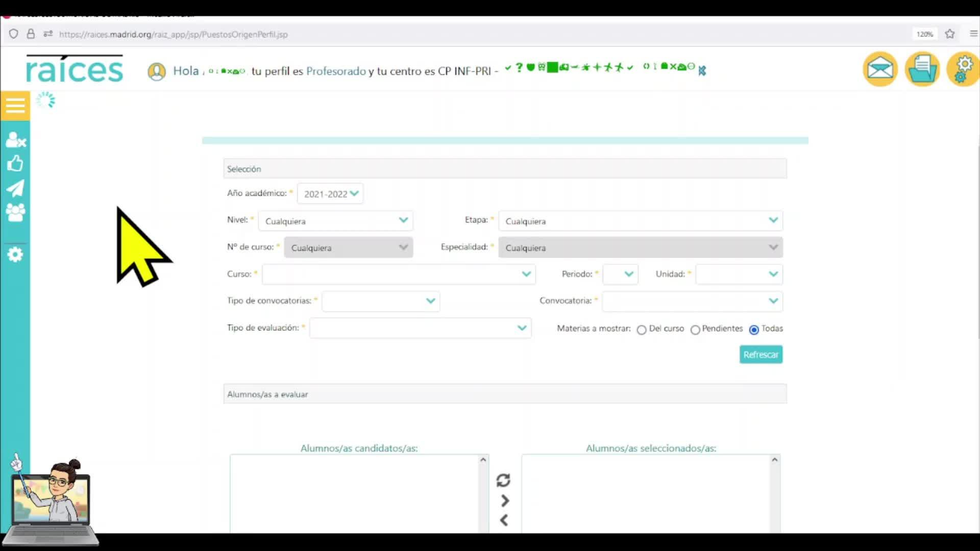Open the hamburger menu in sidebar

15,106
